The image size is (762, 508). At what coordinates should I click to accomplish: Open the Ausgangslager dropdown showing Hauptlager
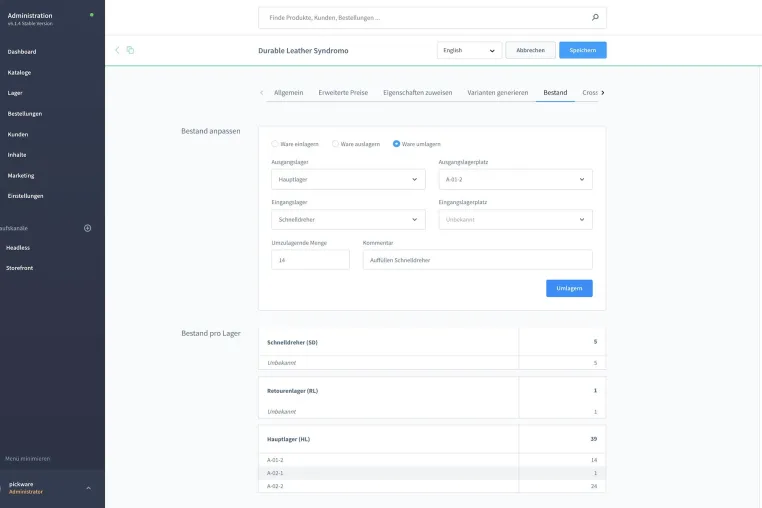(348, 179)
